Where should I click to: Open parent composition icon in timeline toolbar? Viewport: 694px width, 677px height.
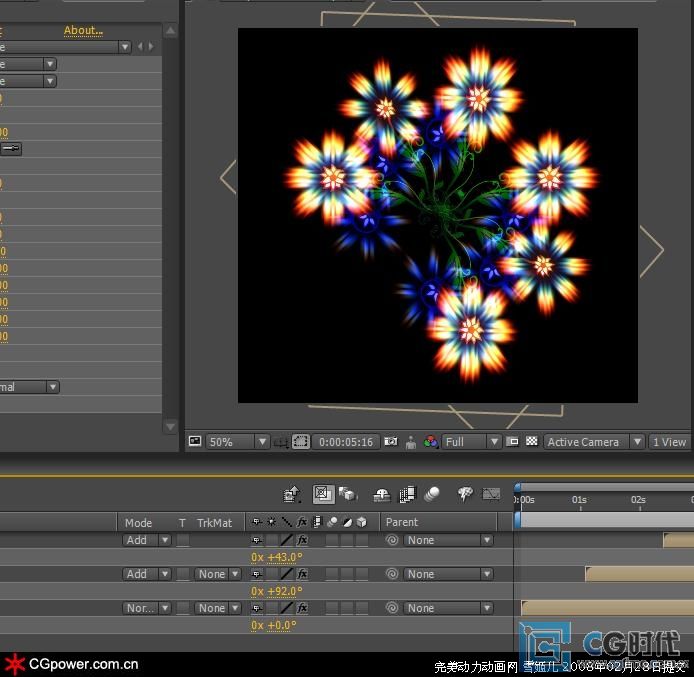pos(292,494)
